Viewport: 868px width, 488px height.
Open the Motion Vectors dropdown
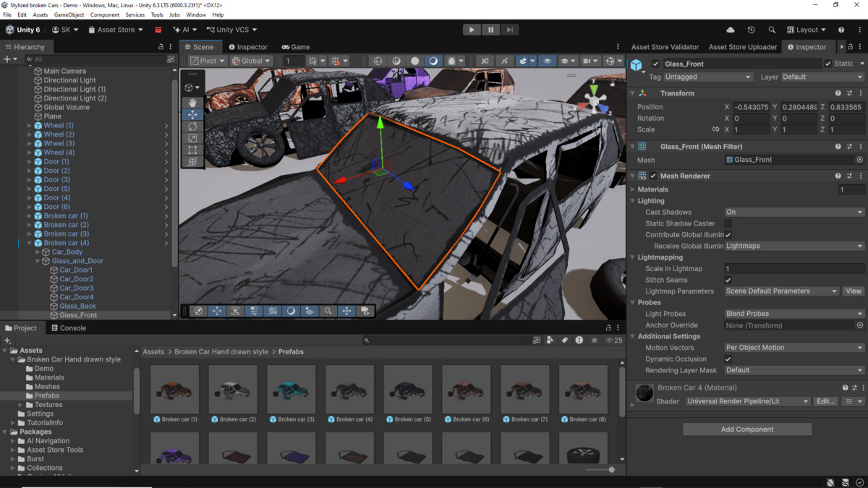pyautogui.click(x=794, y=348)
